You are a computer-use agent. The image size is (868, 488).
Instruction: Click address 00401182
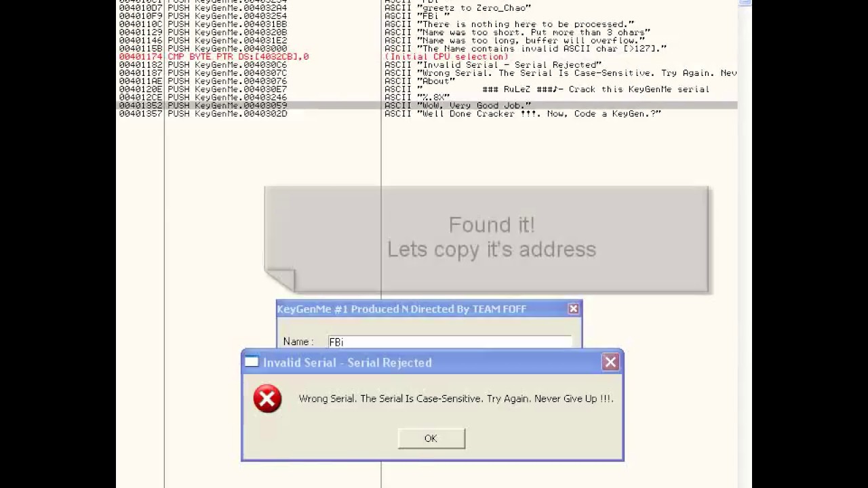140,65
